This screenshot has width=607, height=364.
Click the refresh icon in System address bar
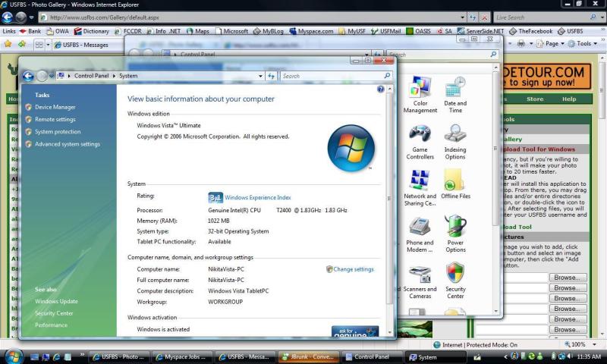(272, 76)
